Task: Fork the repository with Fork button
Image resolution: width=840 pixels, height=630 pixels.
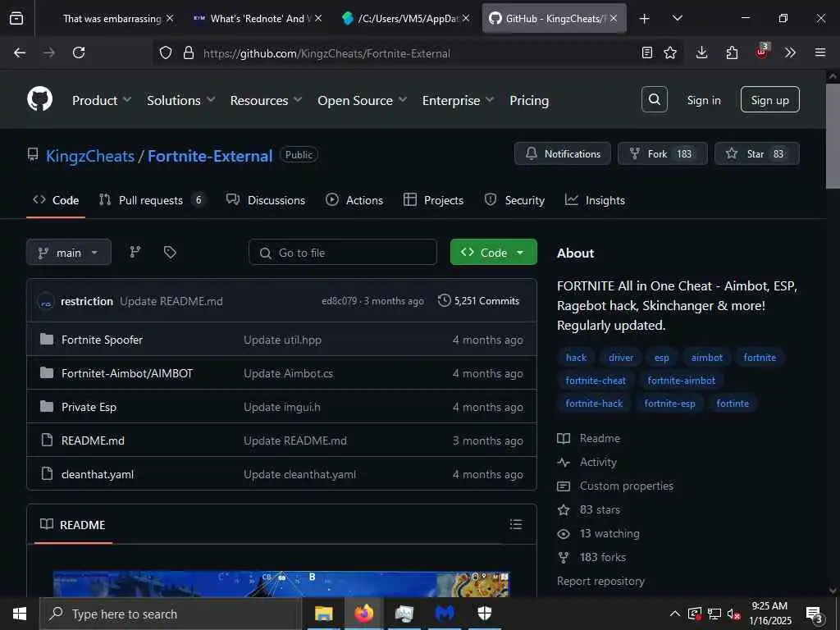Action: [x=663, y=153]
